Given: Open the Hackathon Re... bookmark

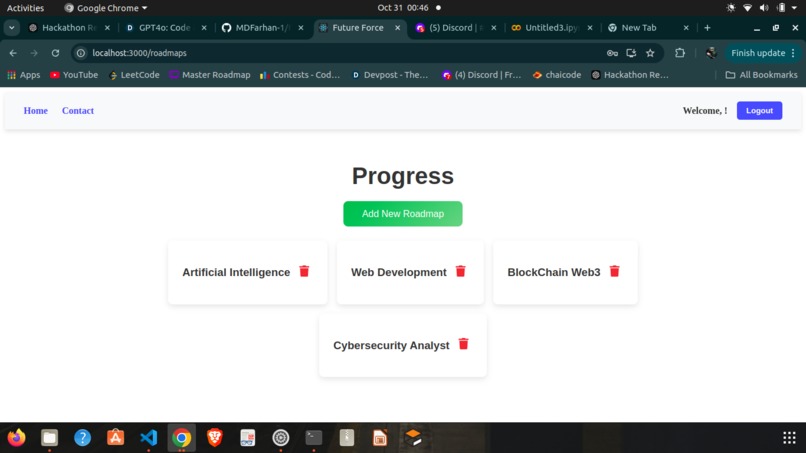Looking at the screenshot, I should (630, 75).
